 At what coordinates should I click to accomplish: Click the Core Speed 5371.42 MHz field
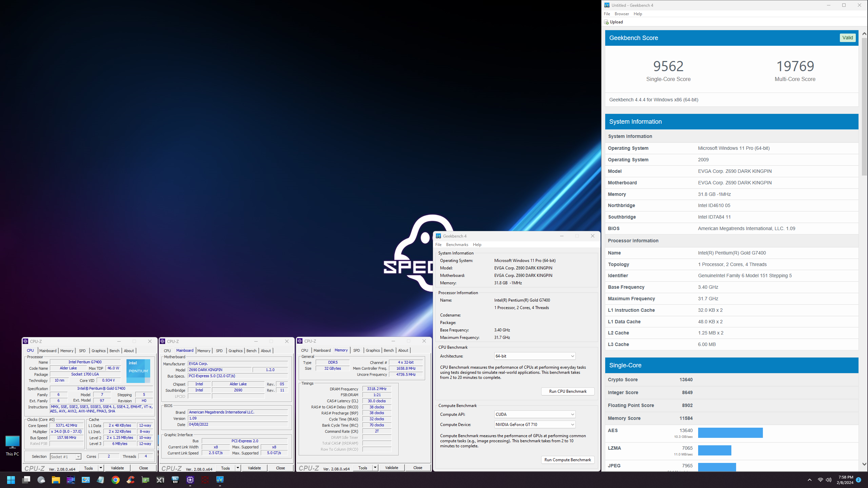click(67, 426)
